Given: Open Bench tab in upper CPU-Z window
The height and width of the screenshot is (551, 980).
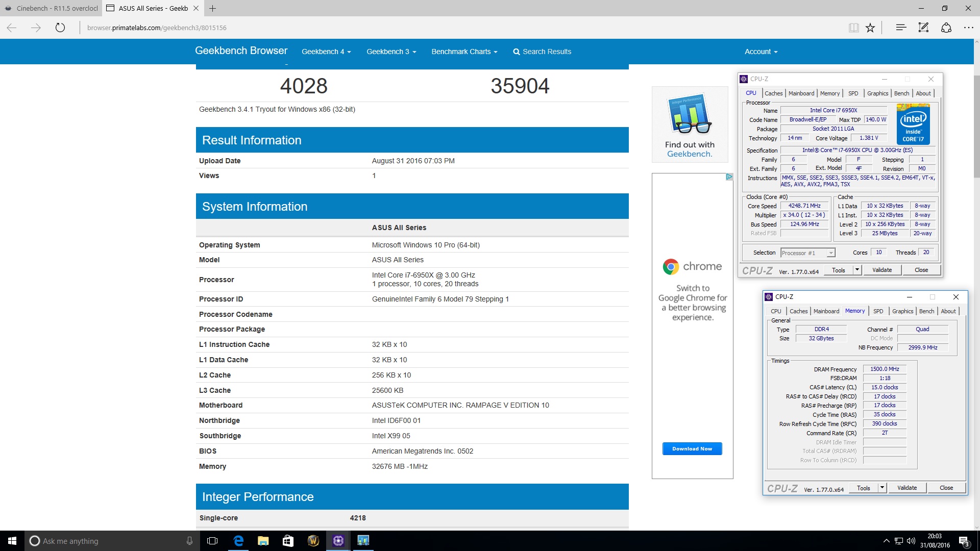Looking at the screenshot, I should coord(901,93).
